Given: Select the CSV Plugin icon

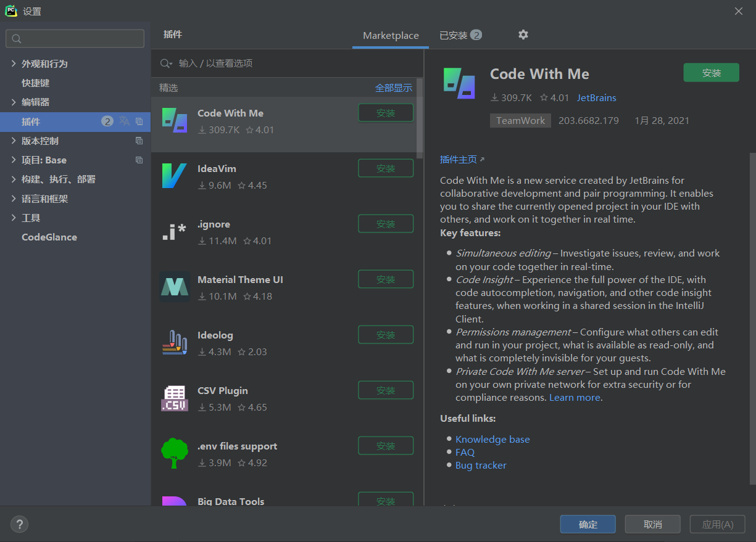Looking at the screenshot, I should 175,396.
